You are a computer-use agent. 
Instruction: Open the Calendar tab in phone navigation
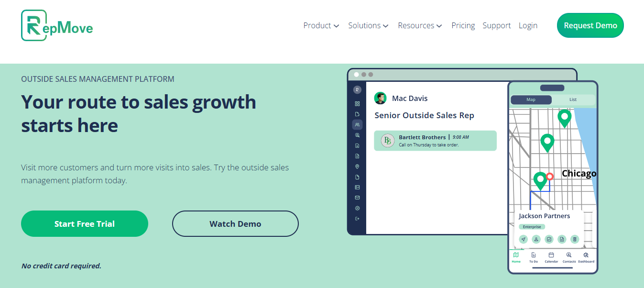click(551, 257)
